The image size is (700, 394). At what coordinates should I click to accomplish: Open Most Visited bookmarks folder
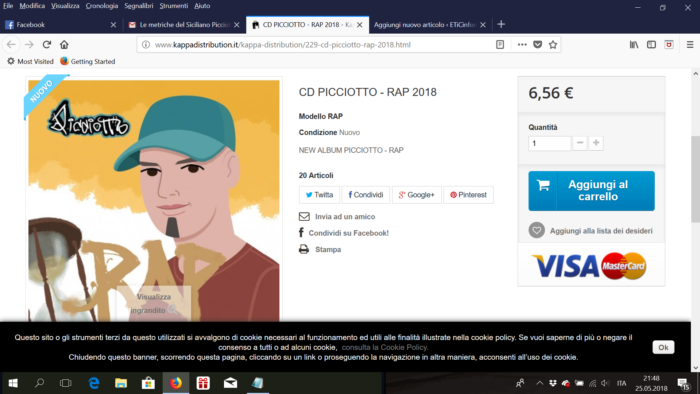pyautogui.click(x=30, y=62)
